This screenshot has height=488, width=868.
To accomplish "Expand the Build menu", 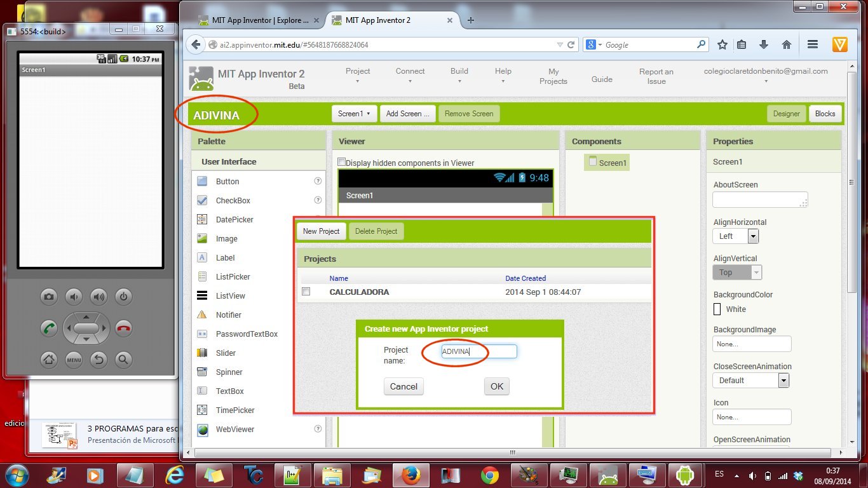I will pos(459,75).
